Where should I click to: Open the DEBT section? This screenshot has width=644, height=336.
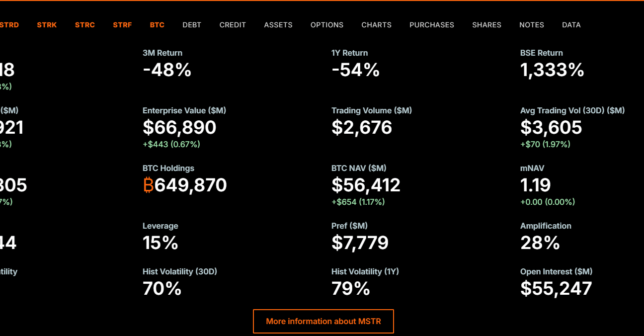(x=192, y=25)
